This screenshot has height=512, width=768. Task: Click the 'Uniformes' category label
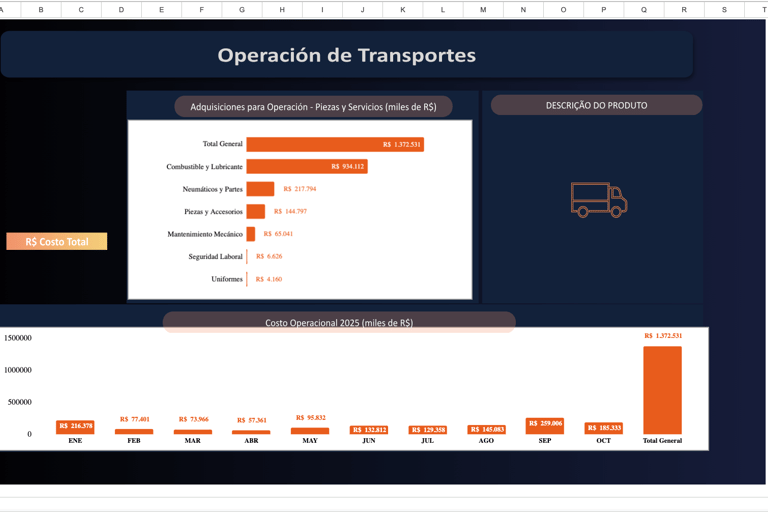(227, 279)
